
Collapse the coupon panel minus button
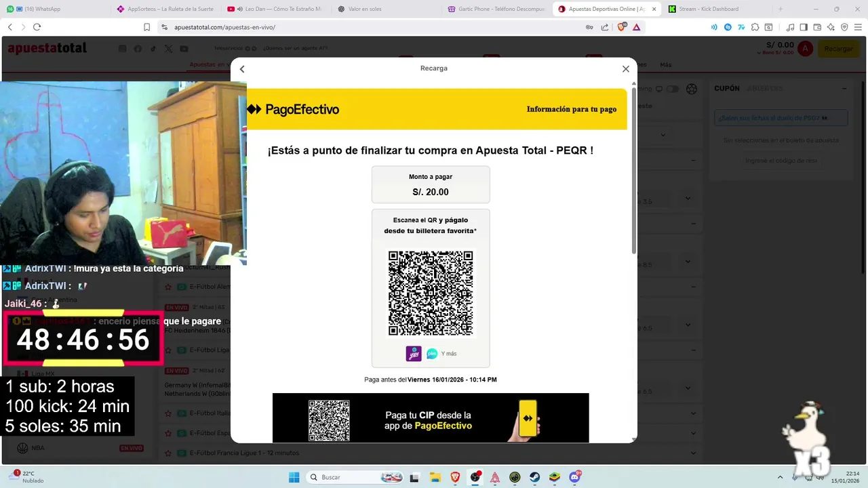[x=844, y=89]
